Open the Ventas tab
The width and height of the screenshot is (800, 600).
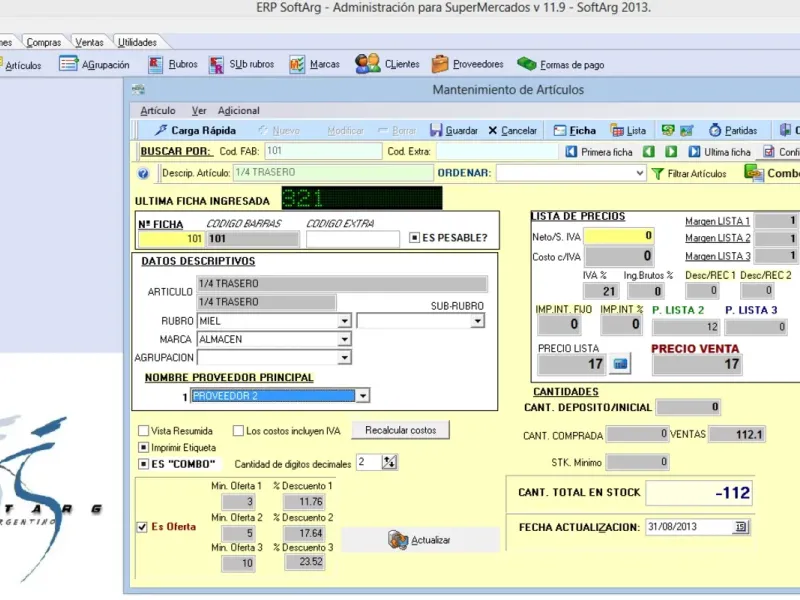pyautogui.click(x=89, y=42)
